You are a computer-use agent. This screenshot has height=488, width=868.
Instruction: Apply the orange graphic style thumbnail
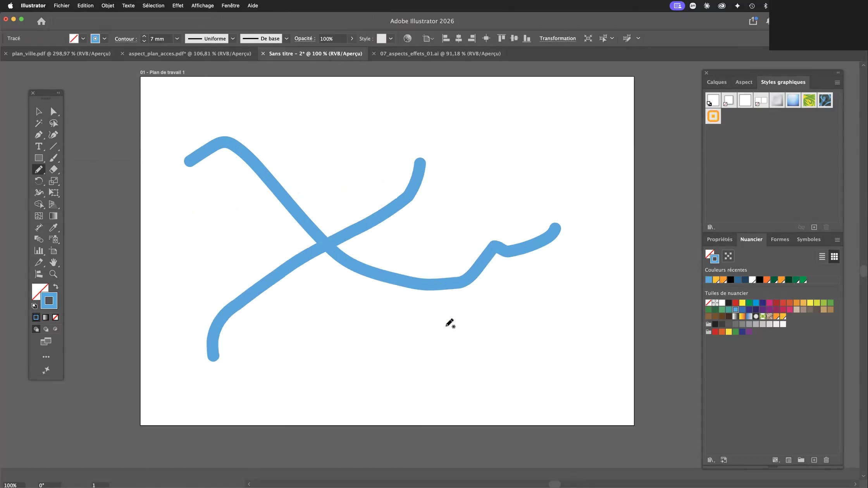tap(713, 116)
